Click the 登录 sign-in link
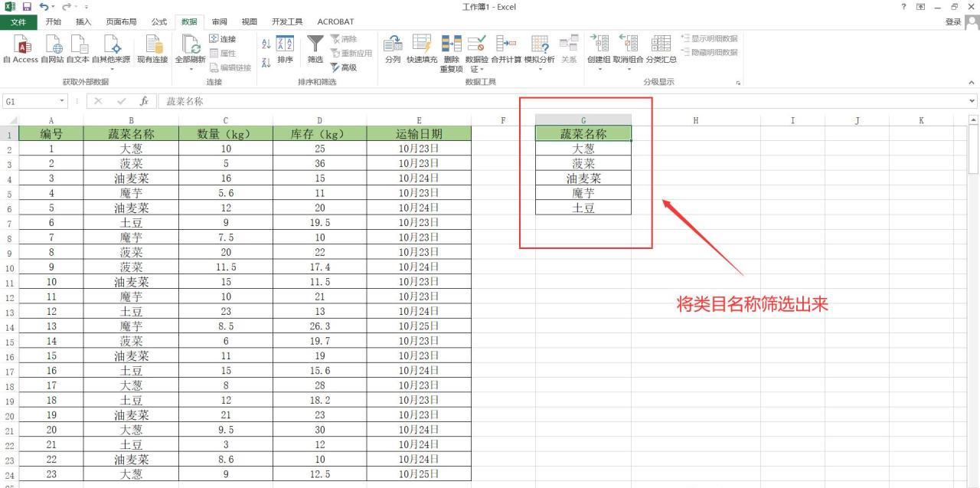 pyautogui.click(x=952, y=21)
